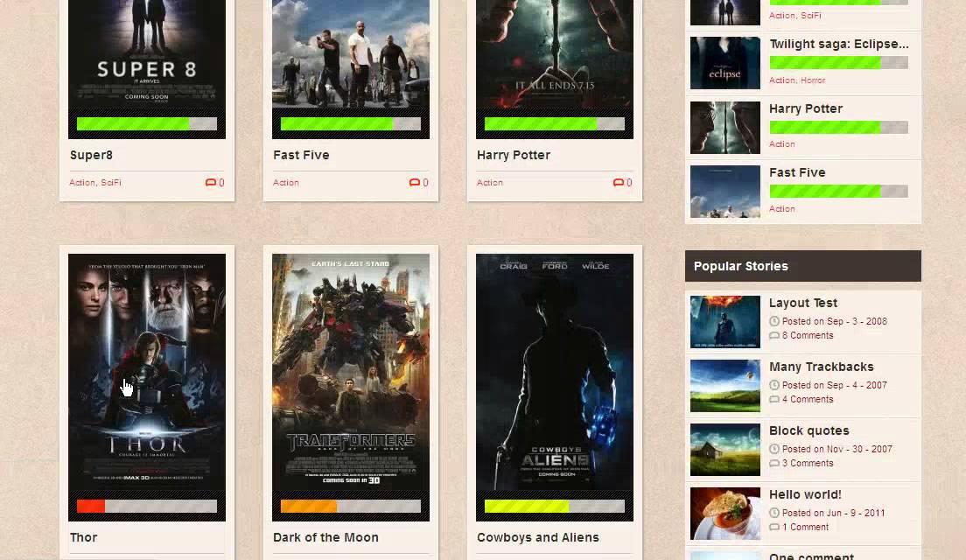Viewport: 966px width, 560px height.
Task: Click the clock icon beside Many Trackbacks date
Action: pos(774,385)
